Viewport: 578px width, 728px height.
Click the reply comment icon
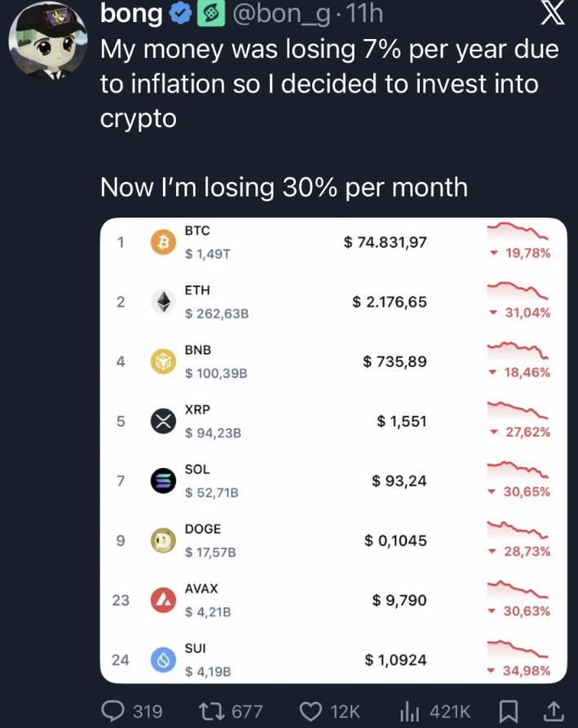[x=113, y=711]
